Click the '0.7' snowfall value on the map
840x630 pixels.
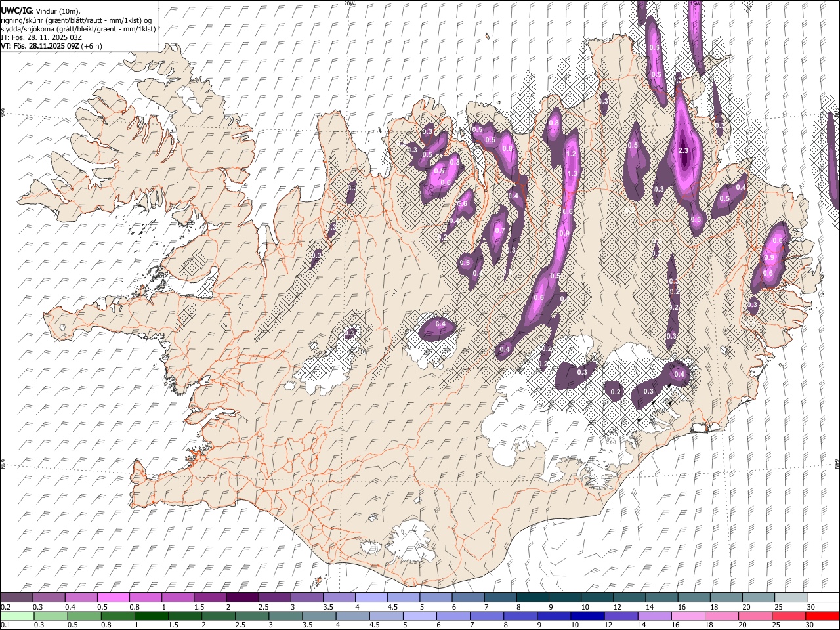tap(500, 230)
